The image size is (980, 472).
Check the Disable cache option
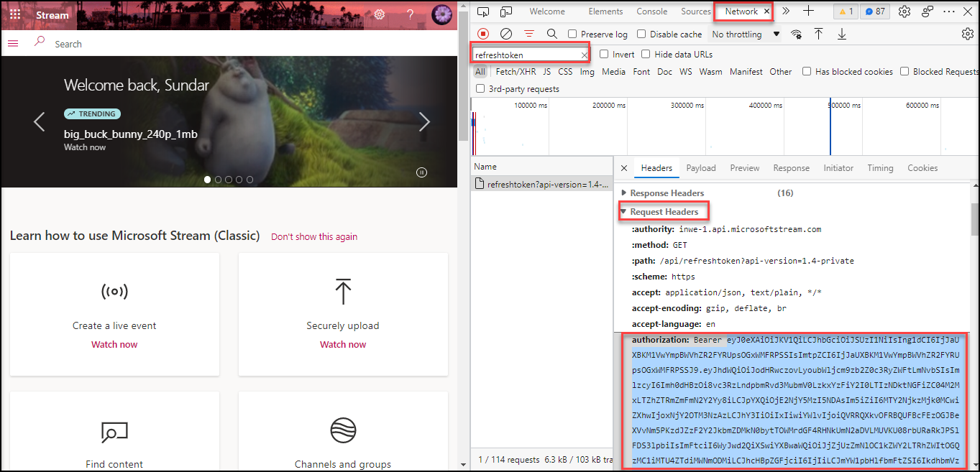642,34
